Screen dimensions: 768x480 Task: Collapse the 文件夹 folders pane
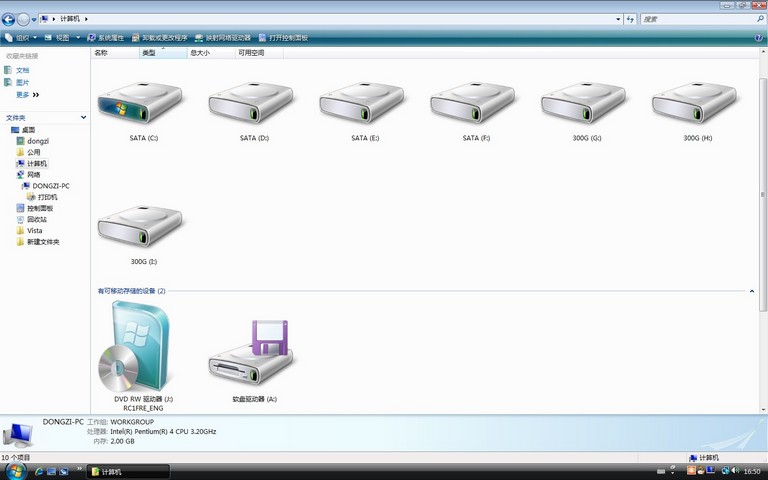click(x=83, y=118)
